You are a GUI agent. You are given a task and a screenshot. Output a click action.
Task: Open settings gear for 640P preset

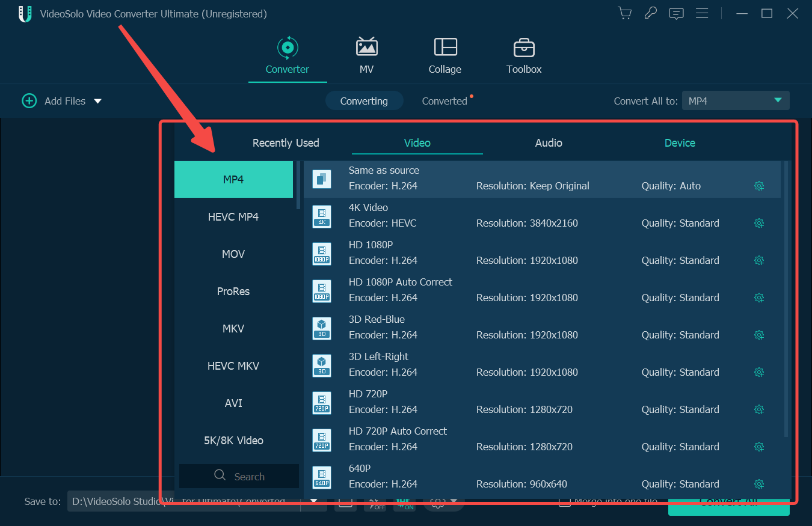(759, 484)
